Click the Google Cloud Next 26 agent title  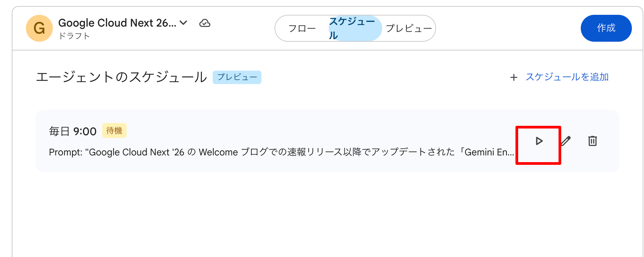click(117, 23)
